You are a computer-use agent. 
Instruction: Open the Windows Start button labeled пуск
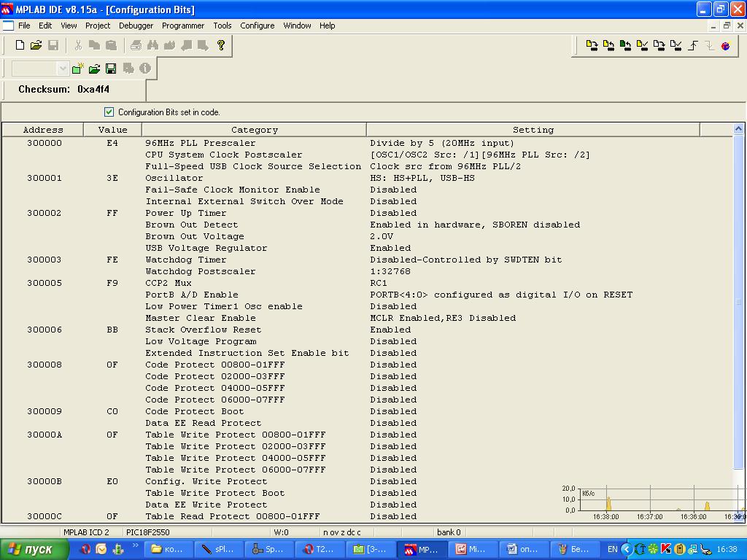31,549
